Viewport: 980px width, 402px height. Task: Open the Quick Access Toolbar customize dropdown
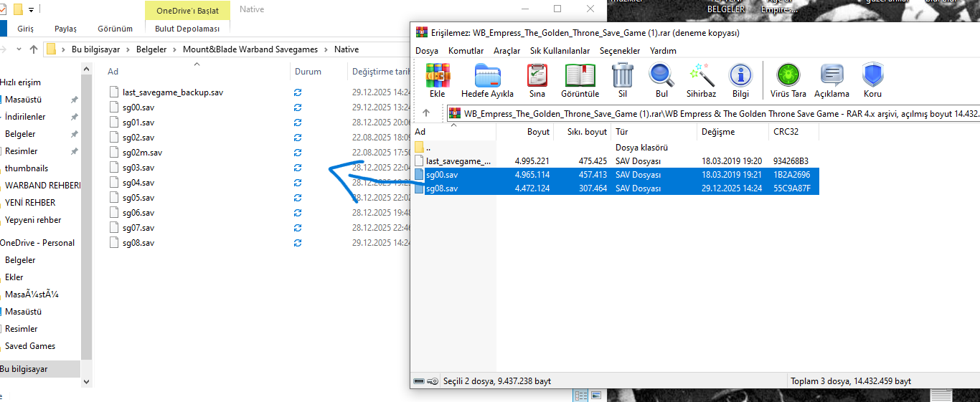coord(31,10)
